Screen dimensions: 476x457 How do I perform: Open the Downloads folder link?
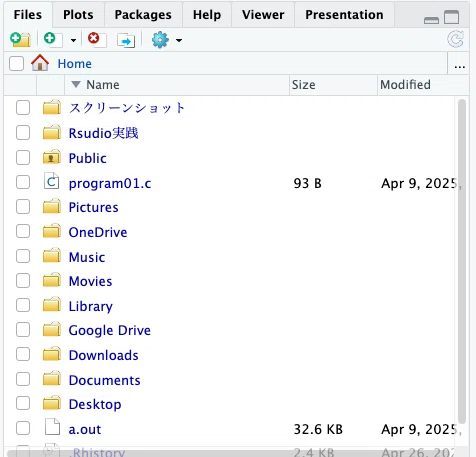[104, 355]
